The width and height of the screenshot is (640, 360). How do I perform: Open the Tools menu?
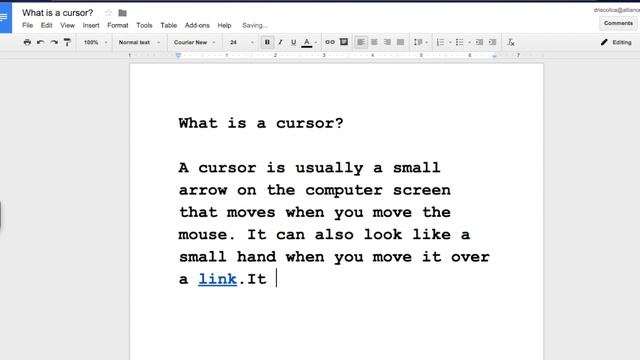[144, 25]
